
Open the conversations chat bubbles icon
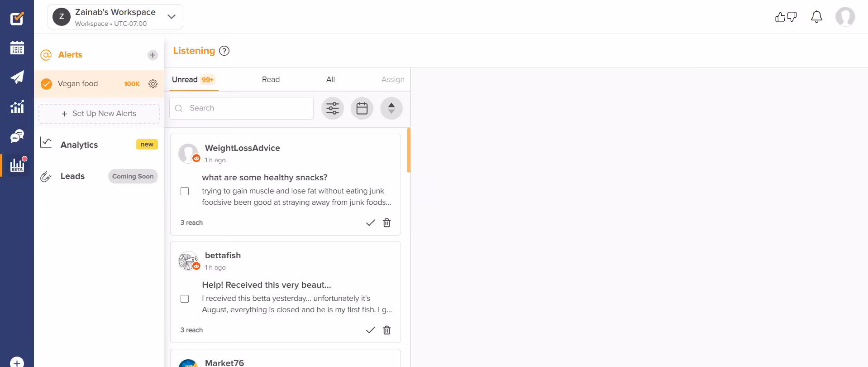click(x=17, y=136)
